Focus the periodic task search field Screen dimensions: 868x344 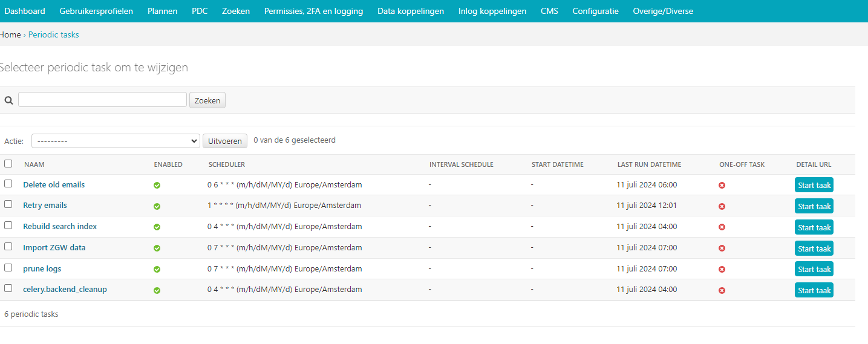[102, 100]
